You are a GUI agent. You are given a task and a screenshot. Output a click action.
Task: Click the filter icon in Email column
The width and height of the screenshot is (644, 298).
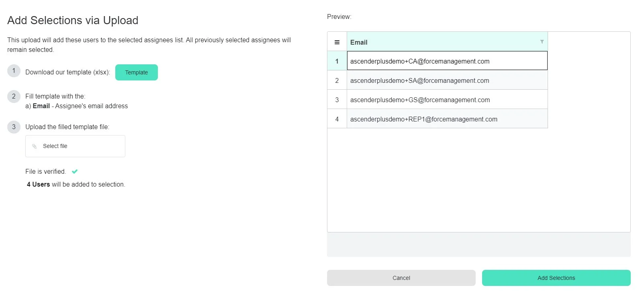(x=542, y=42)
